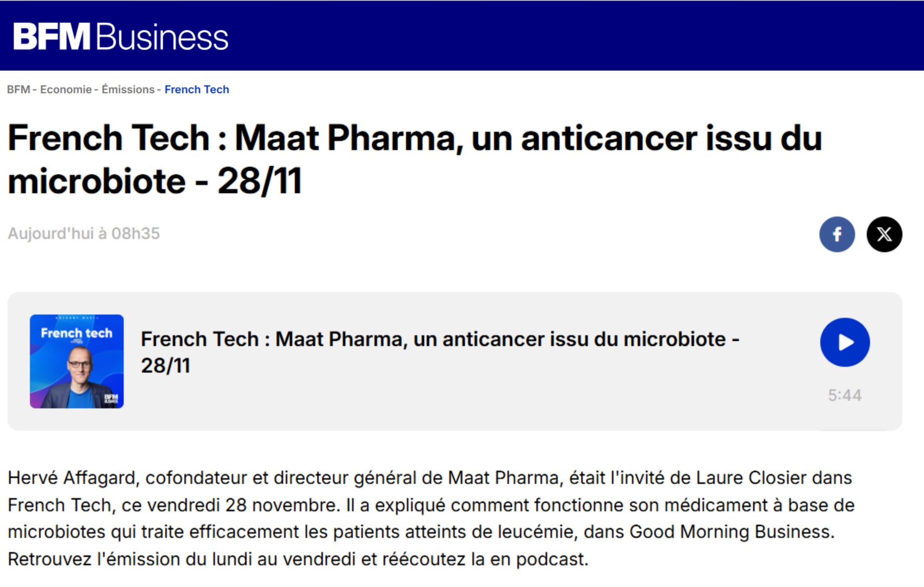924x587 pixels.
Task: Click the BFM Business logo
Action: click(121, 37)
